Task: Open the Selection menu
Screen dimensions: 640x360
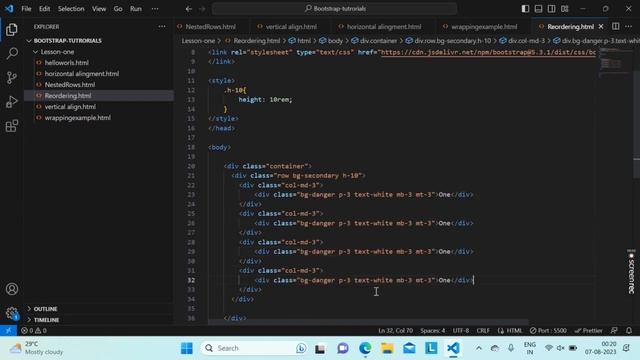Action: (x=71, y=9)
